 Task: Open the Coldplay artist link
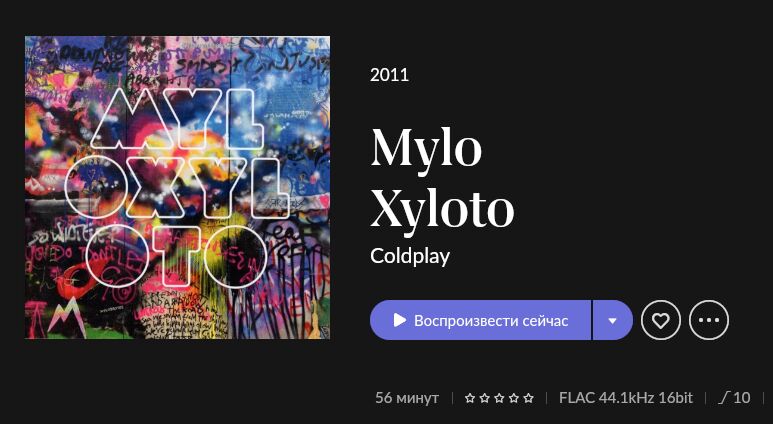(410, 256)
